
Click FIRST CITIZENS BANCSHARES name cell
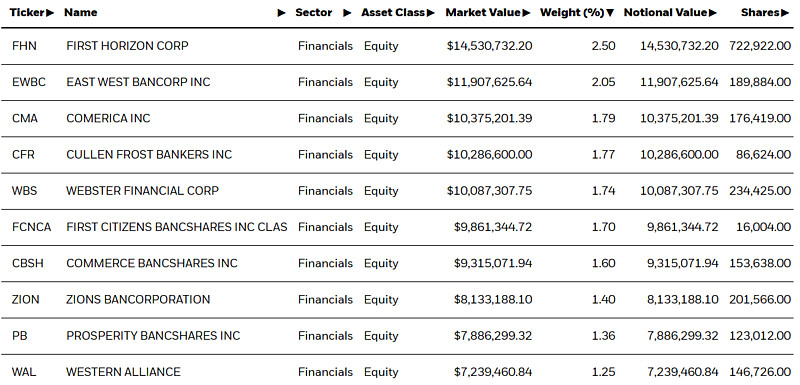[x=177, y=227]
